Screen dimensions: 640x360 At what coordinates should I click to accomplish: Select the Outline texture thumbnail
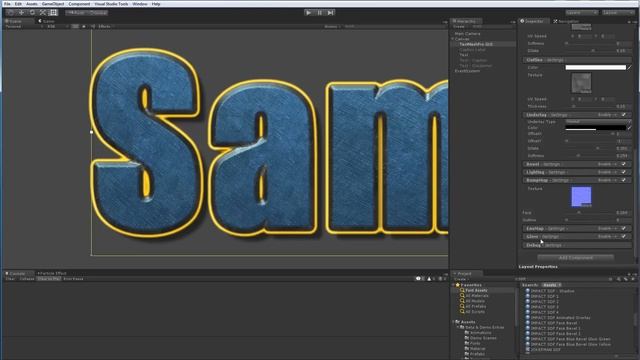[581, 83]
